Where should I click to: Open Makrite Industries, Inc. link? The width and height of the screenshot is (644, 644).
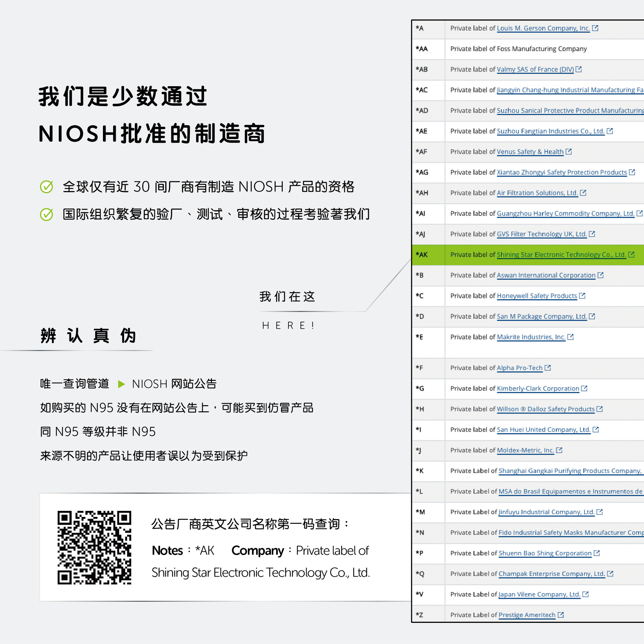(x=531, y=337)
